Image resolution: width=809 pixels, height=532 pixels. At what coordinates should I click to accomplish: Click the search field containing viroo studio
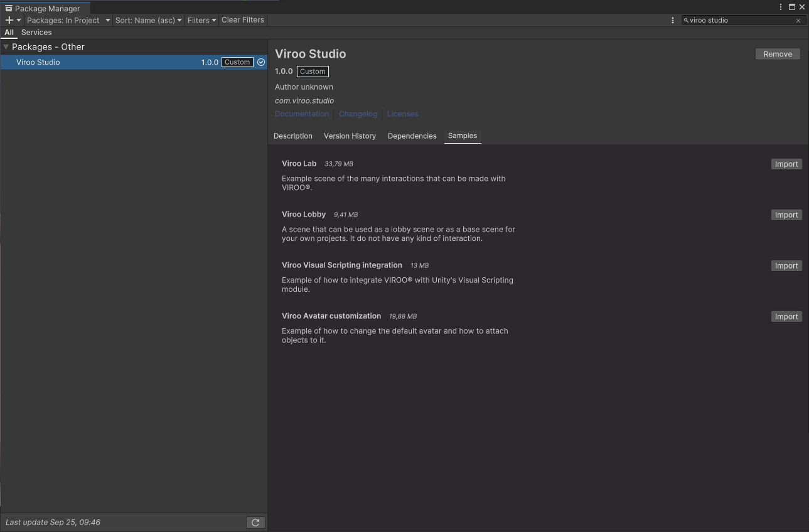click(743, 20)
